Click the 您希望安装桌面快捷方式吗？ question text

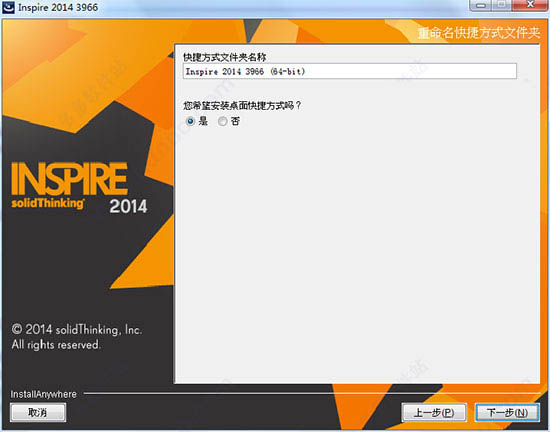coord(242,105)
